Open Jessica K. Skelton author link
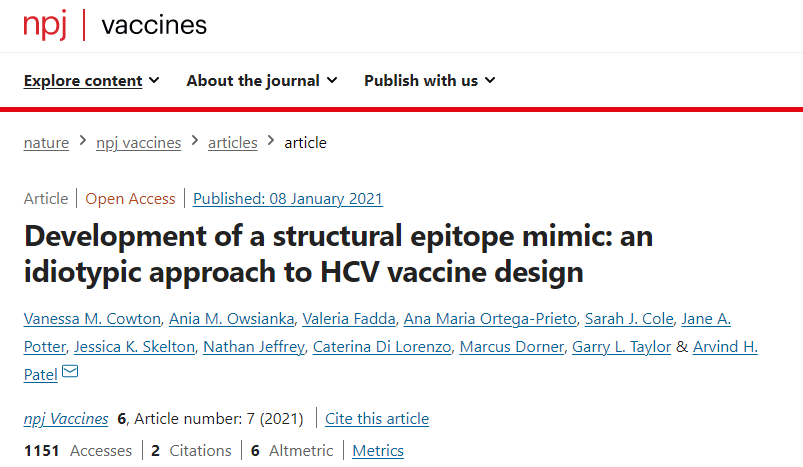The height and width of the screenshot is (467, 803). coord(135,347)
